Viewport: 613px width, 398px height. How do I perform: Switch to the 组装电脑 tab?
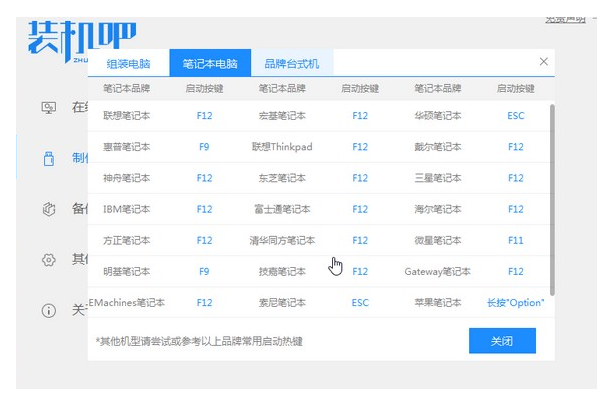(x=129, y=63)
